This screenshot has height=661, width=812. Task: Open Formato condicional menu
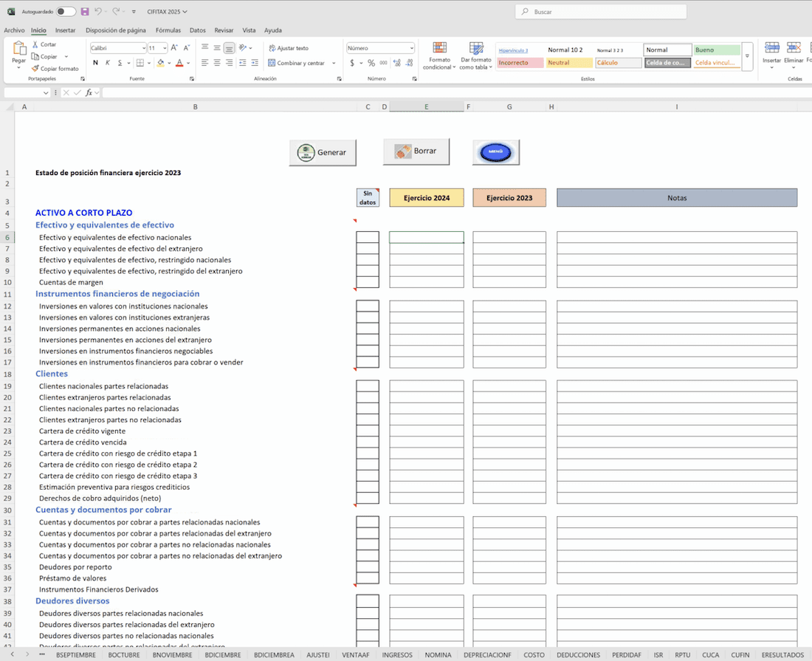(x=440, y=56)
